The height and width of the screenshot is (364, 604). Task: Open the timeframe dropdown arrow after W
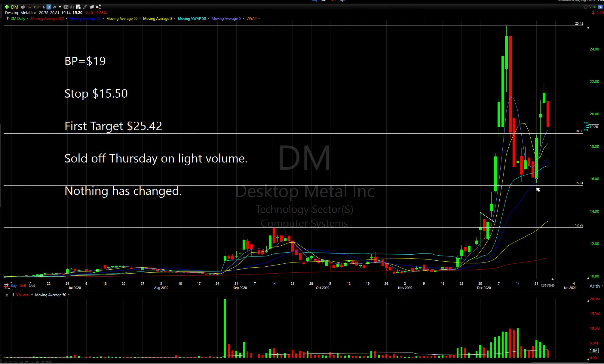click(x=60, y=7)
